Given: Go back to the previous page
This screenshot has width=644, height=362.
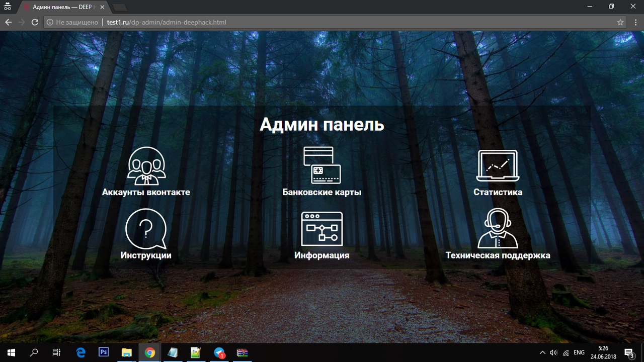Looking at the screenshot, I should coord(9,23).
